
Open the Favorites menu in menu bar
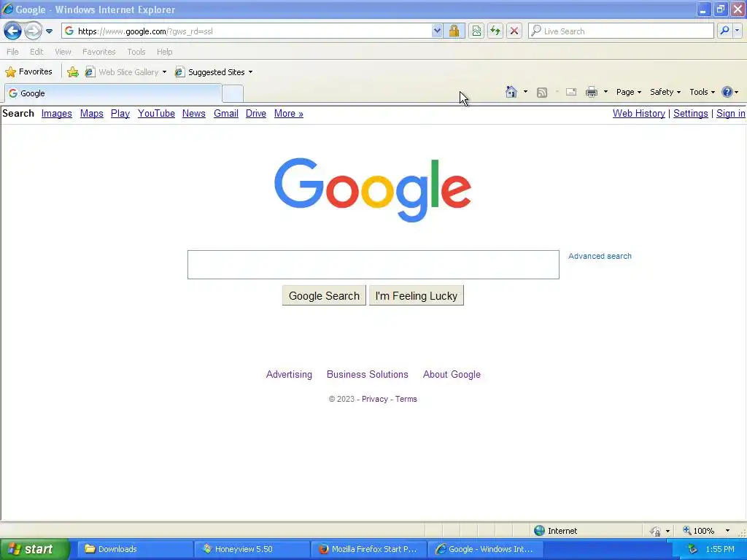pyautogui.click(x=98, y=52)
